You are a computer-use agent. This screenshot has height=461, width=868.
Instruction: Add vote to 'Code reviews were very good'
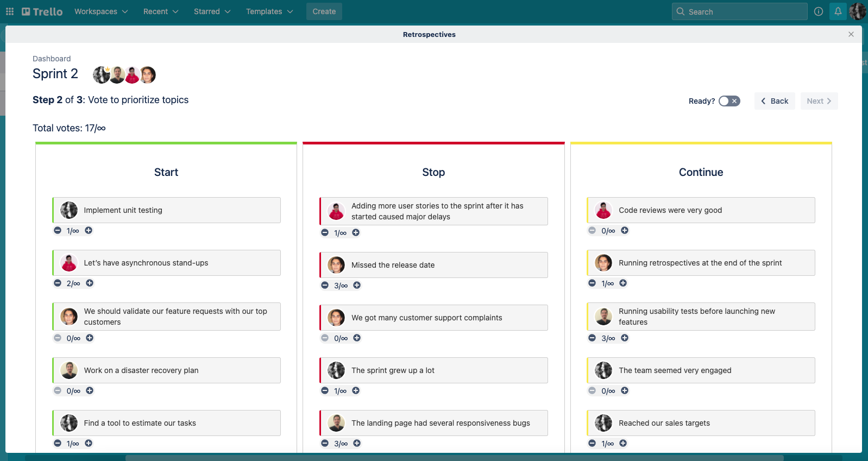click(625, 231)
